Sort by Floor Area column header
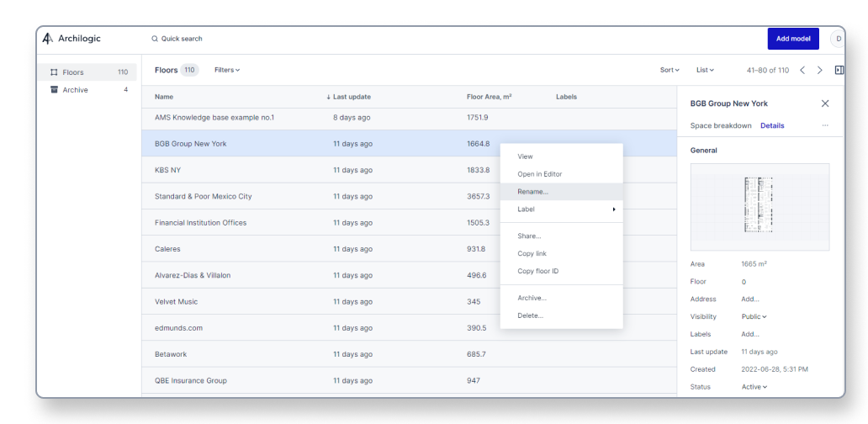 [489, 97]
